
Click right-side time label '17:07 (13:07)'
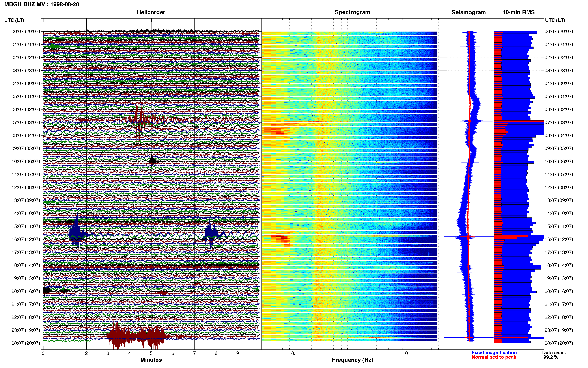coord(559,252)
